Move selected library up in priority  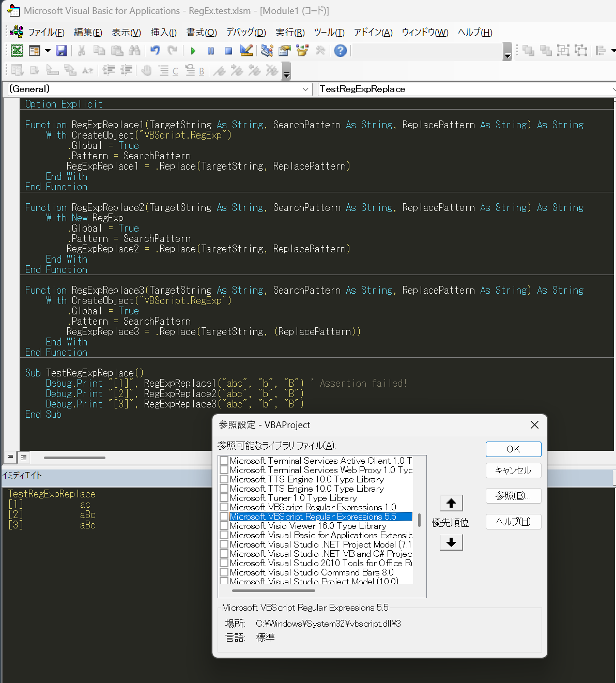coord(451,503)
